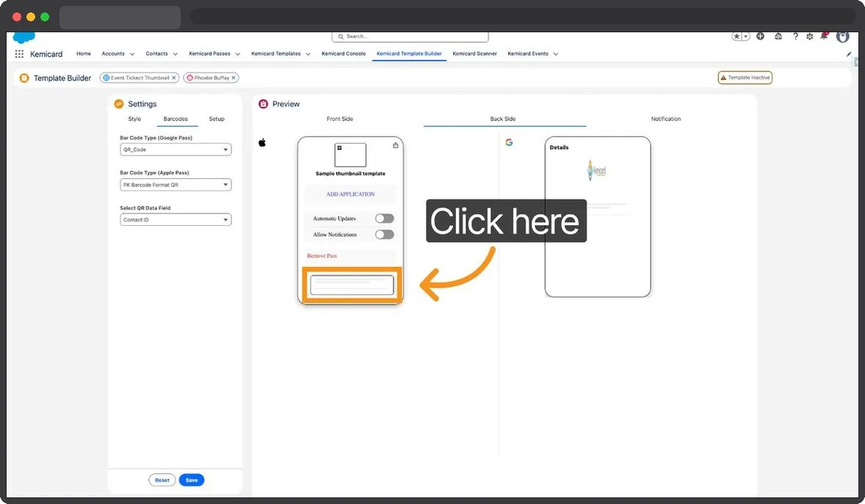Open the App Launcher grid icon

[x=19, y=54]
